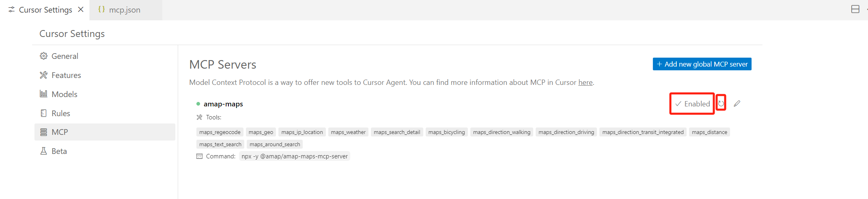Click the split editor layout icon
Viewport: 868px width, 199px height.
tap(855, 9)
